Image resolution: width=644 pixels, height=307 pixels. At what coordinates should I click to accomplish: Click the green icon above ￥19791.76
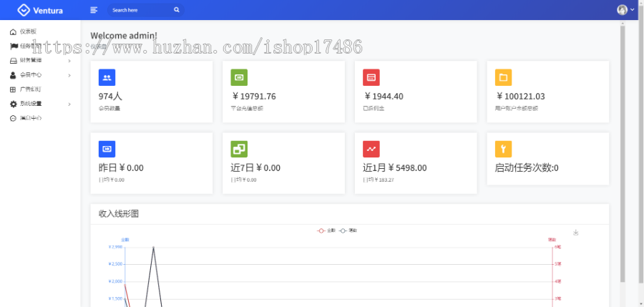(x=239, y=77)
